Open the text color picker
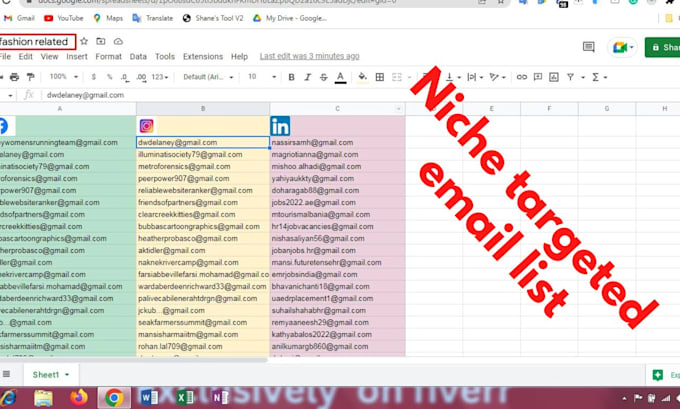680x409 pixels. (x=340, y=77)
